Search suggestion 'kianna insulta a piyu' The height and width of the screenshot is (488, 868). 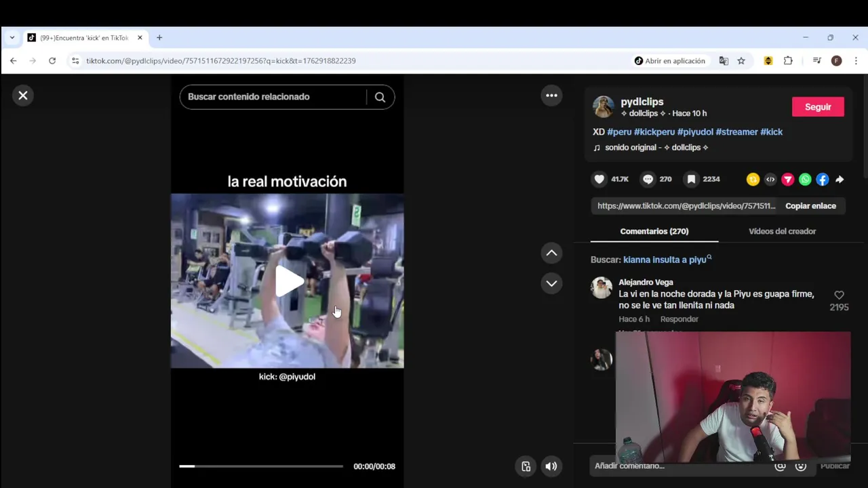(667, 260)
